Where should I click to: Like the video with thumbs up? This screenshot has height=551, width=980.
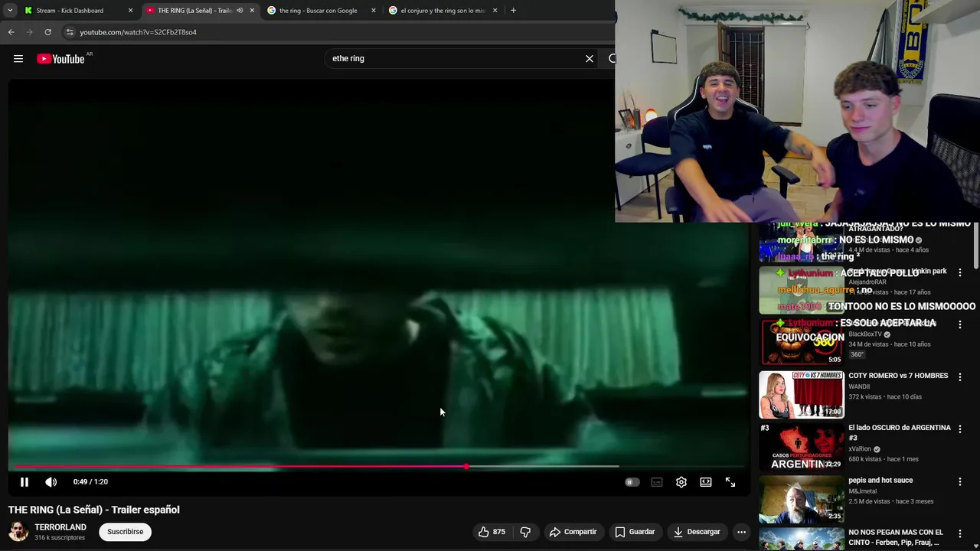click(x=492, y=532)
